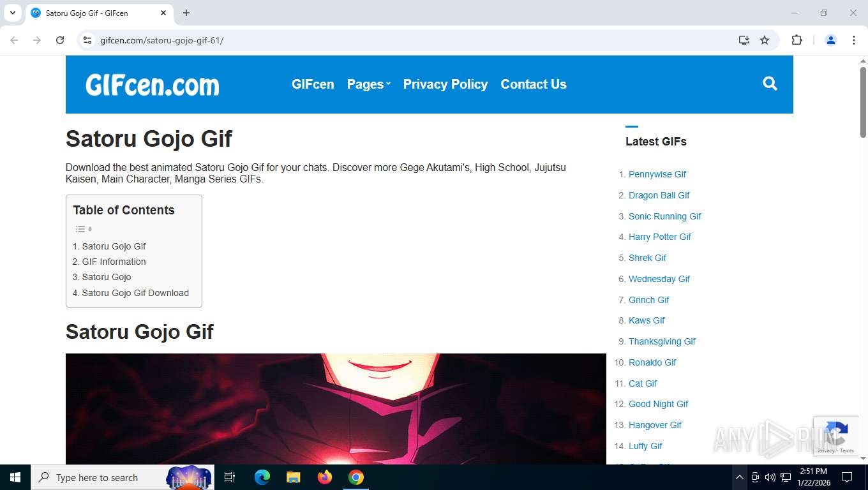This screenshot has height=490, width=868.
Task: Show hidden system tray icons
Action: pyautogui.click(x=739, y=477)
